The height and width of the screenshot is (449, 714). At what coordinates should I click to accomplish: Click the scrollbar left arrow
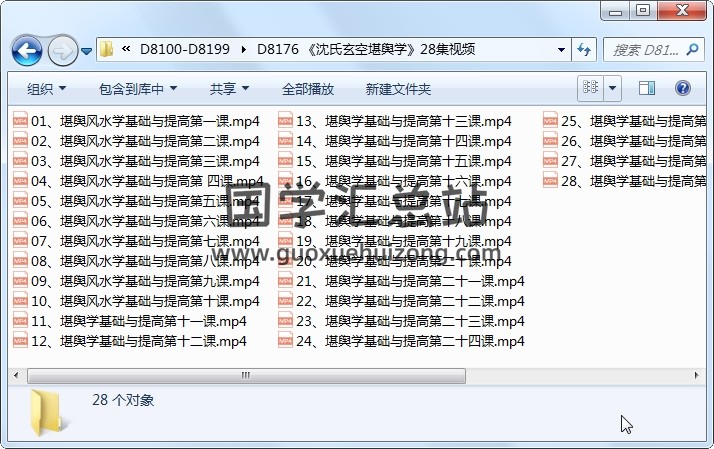pos(16,376)
